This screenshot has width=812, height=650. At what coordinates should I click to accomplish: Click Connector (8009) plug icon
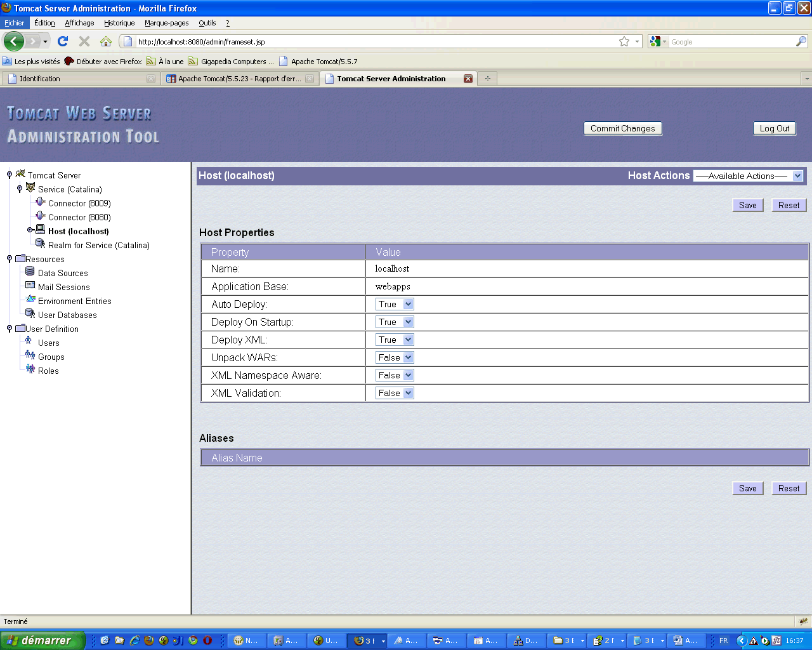[40, 202]
